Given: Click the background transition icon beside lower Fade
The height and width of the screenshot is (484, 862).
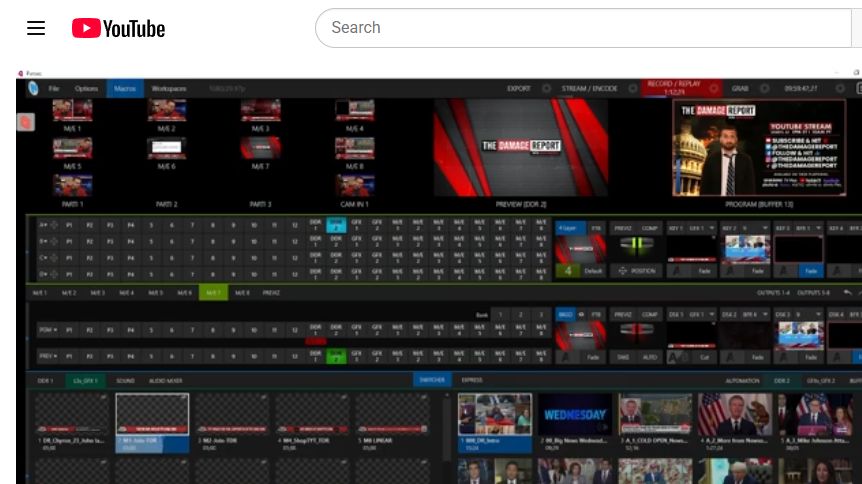Looking at the screenshot, I should tap(566, 357).
